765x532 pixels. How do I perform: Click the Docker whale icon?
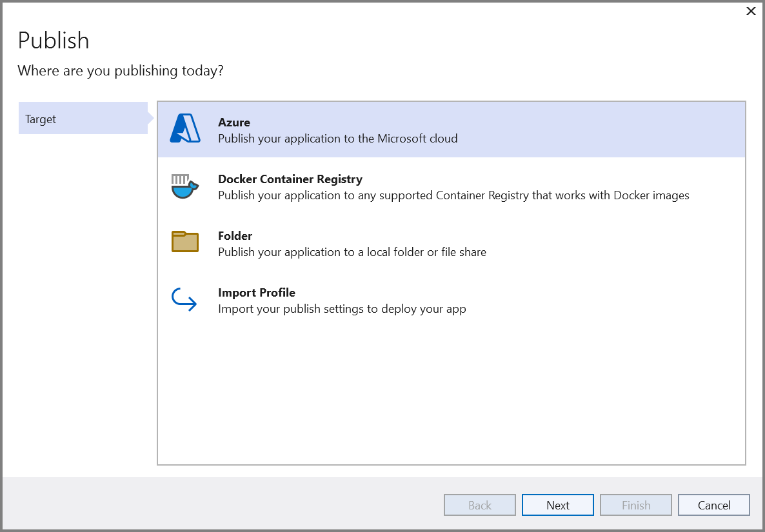[184, 186]
